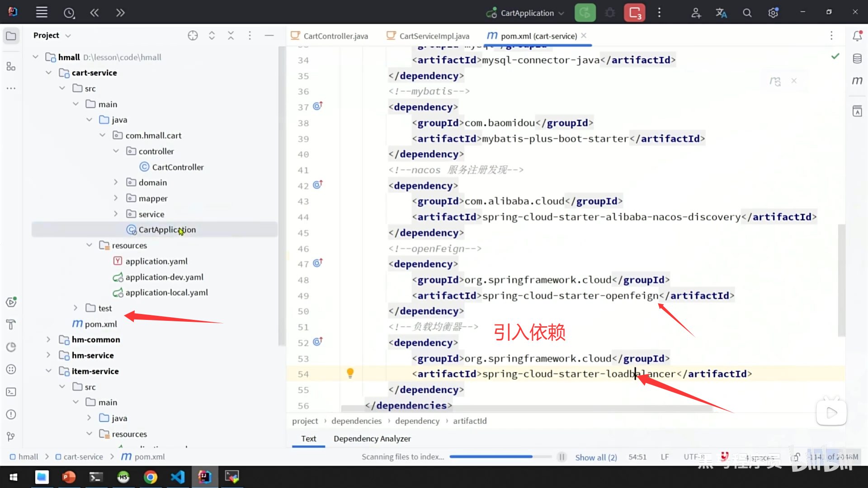Image resolution: width=868 pixels, height=488 pixels.
Task: Stop the running processes (red icon)
Action: [x=635, y=13]
